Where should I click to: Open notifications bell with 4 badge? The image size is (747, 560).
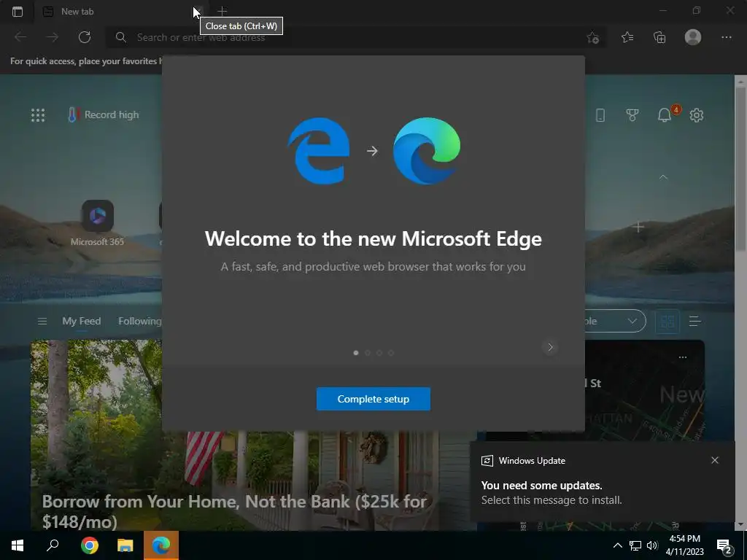click(665, 114)
